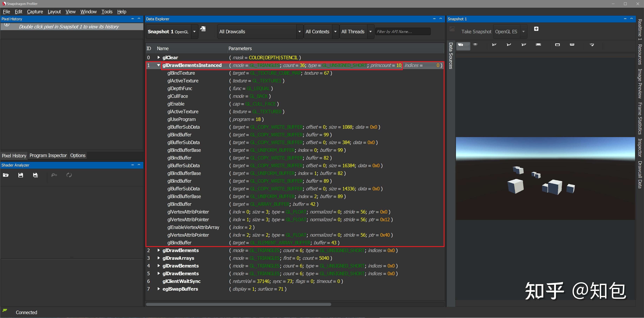644x318 pixels.
Task: Open a shader file in Shader Analyzer
Action: [6, 175]
